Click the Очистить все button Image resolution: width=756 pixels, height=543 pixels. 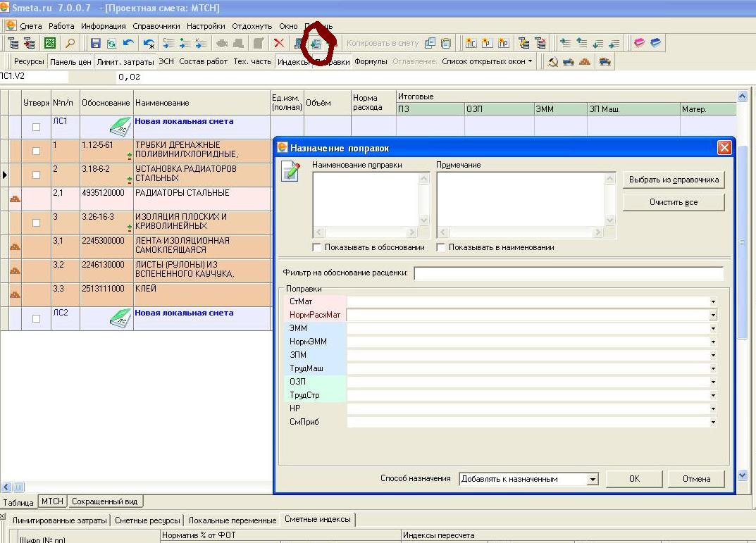[674, 202]
